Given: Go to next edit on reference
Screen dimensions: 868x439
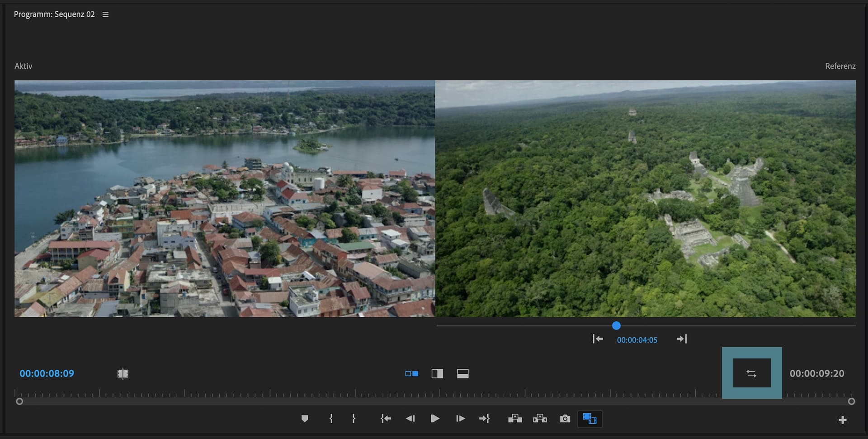Looking at the screenshot, I should coord(682,339).
